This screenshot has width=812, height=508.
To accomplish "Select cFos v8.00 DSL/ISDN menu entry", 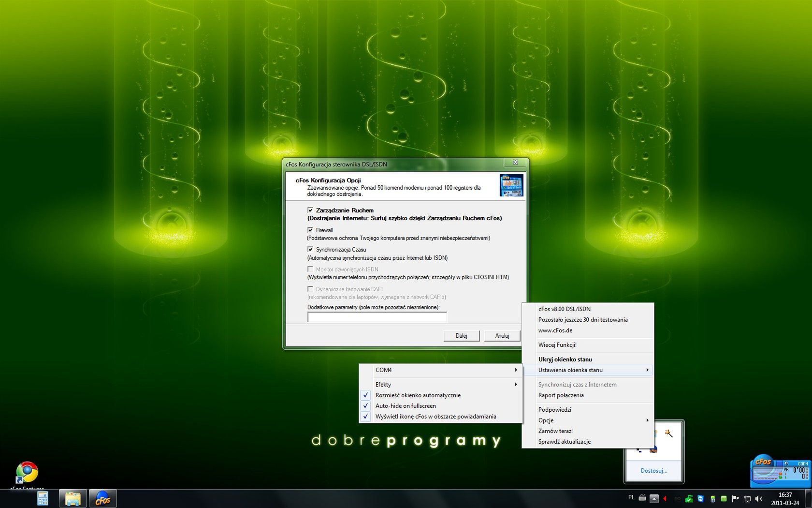I will pos(588,309).
